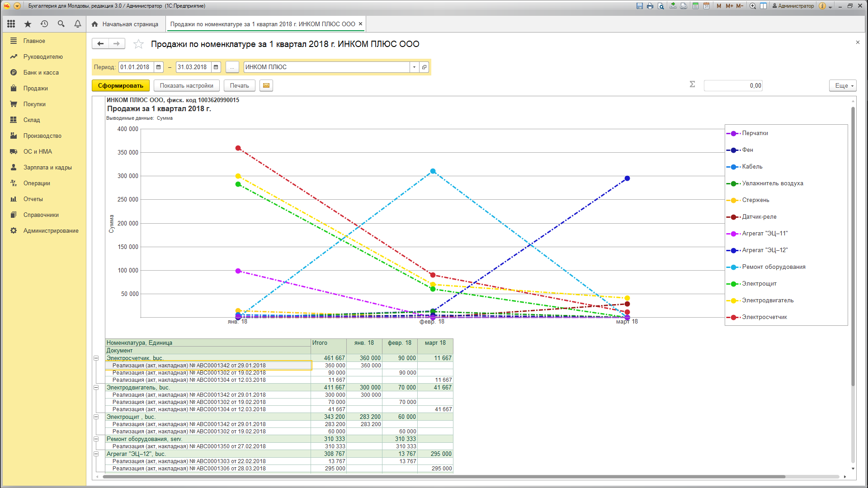Click the sum total field showing 0.00
Viewport: 868px width, 488px height.
[733, 85]
